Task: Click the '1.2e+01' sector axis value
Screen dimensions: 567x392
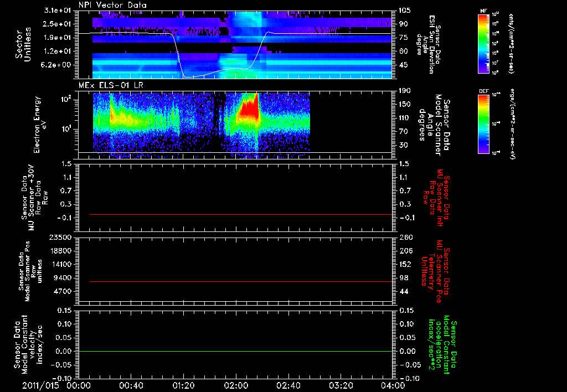Action: point(58,51)
